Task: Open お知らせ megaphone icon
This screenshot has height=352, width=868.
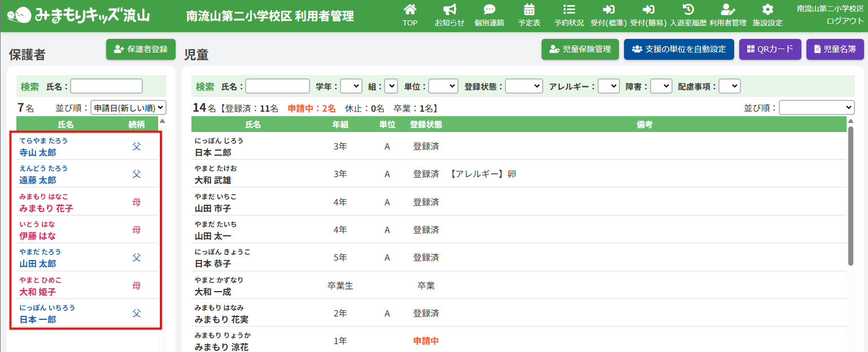Action: tap(450, 10)
